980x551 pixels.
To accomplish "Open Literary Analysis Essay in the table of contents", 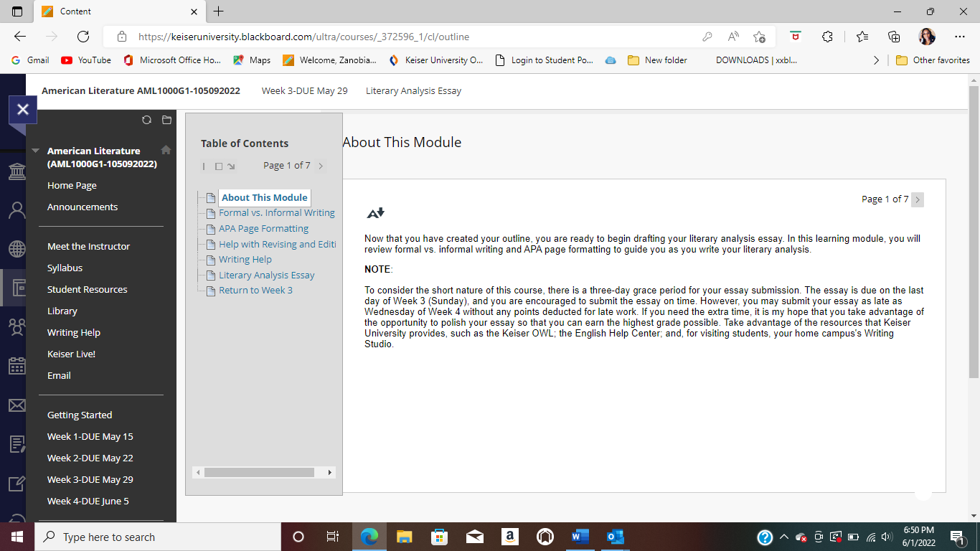I will [x=266, y=275].
